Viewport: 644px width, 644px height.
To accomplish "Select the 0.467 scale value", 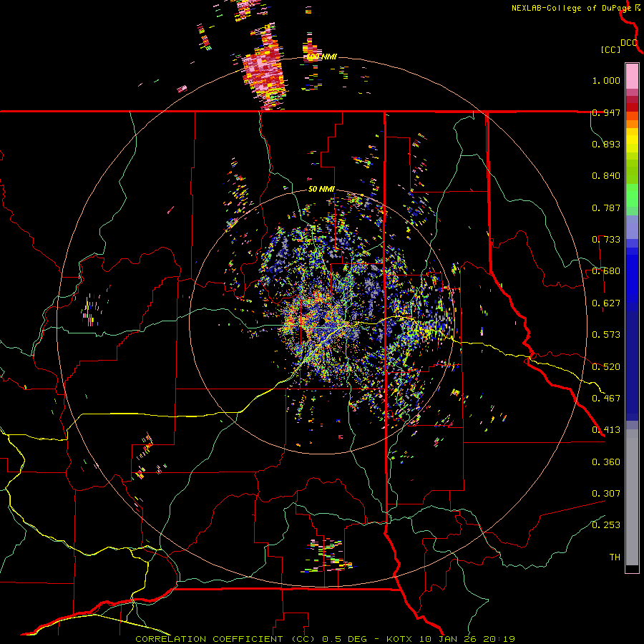I will 606,398.
